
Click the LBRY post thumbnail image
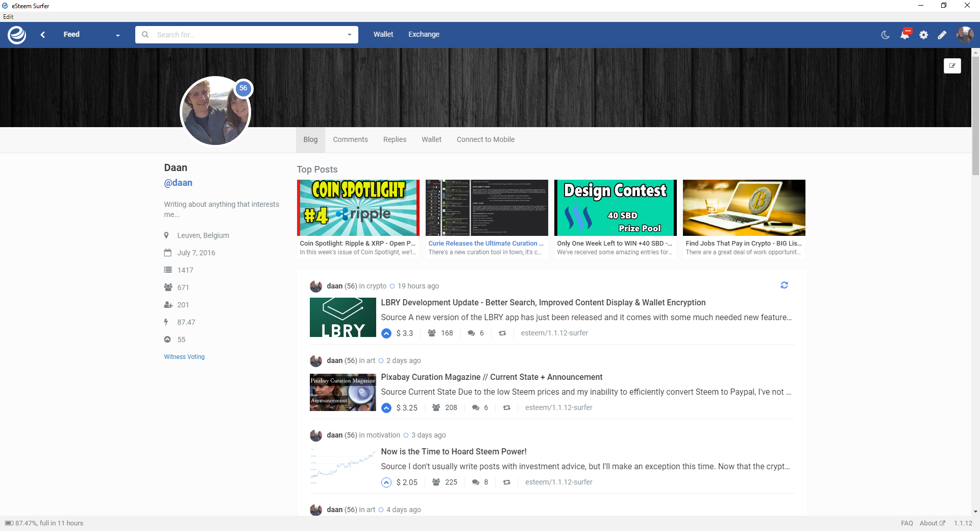(343, 318)
